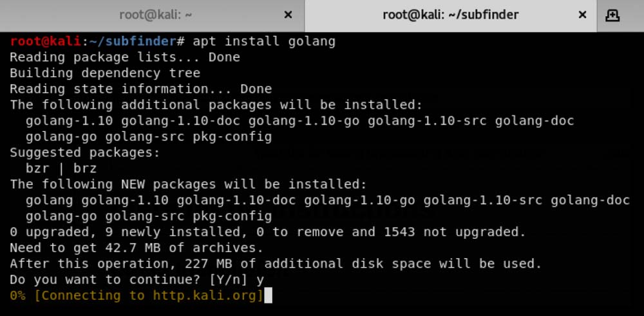This screenshot has width=644, height=316.
Task: Click the '0 upgraded, 9 newly installed' line
Action: 267,232
